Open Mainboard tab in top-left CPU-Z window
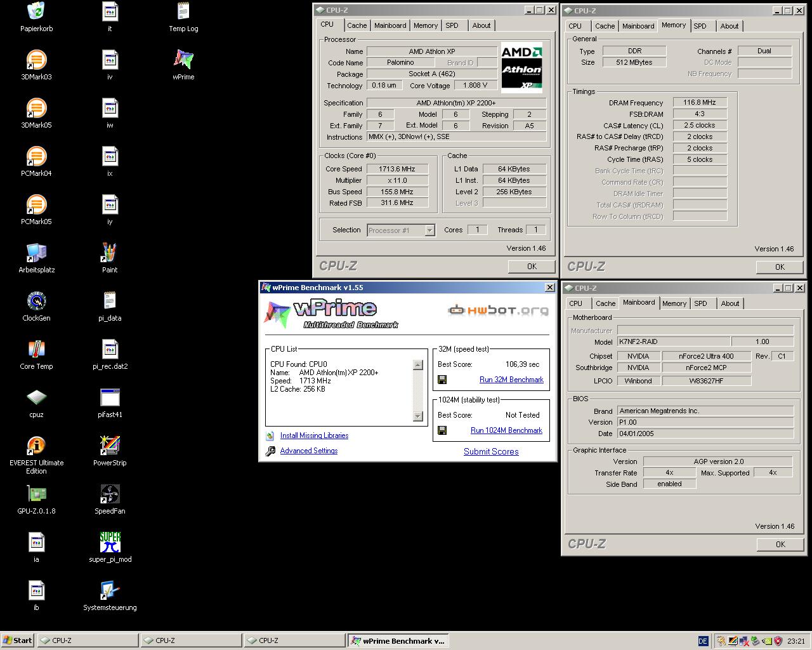The image size is (812, 650). pyautogui.click(x=390, y=25)
